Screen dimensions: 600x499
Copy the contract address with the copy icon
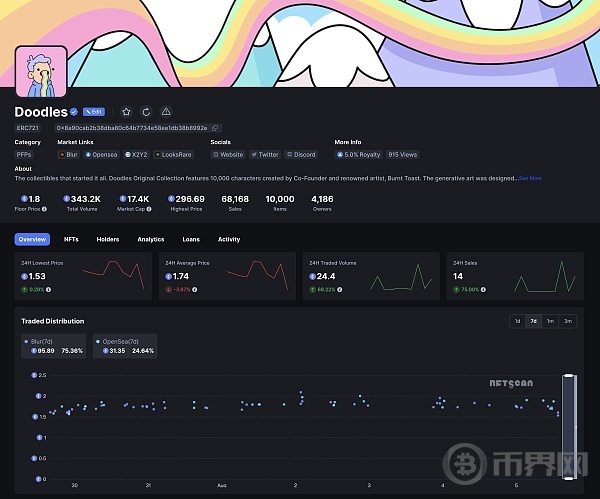[x=216, y=128]
